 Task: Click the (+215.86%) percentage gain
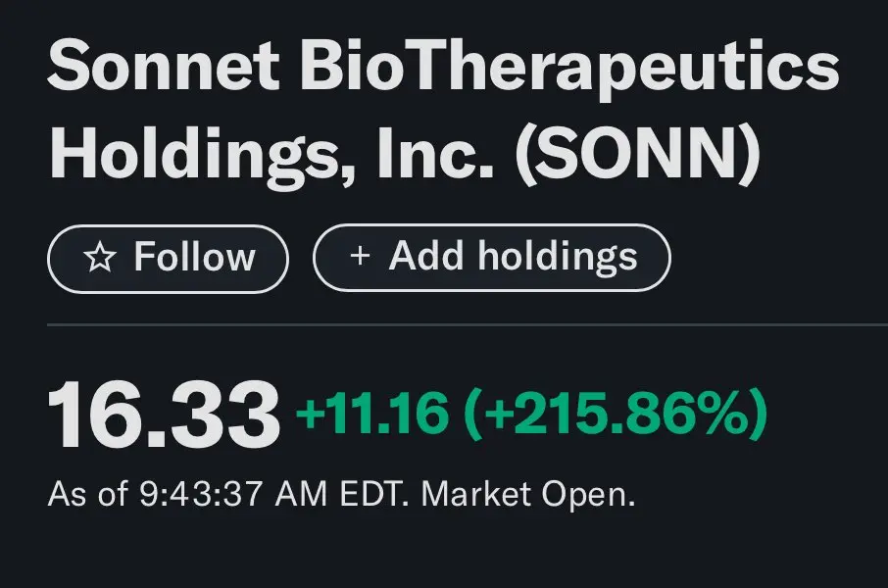616,414
